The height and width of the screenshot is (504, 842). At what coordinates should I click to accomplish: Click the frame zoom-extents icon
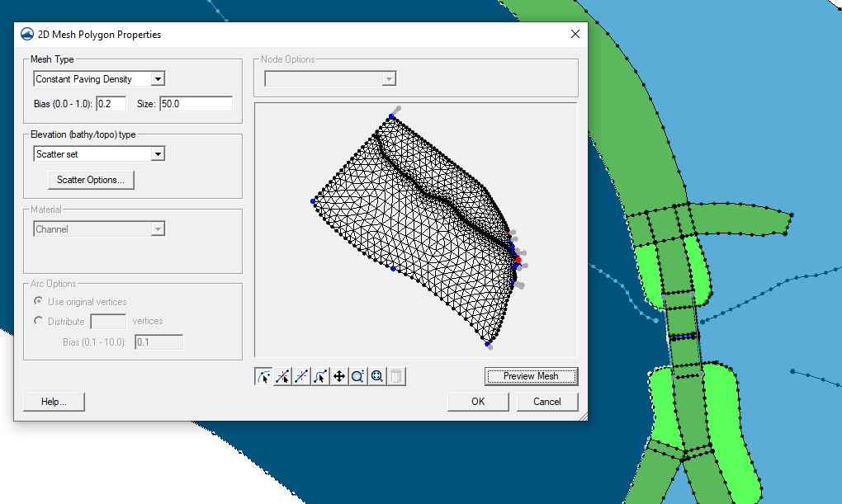pyautogui.click(x=376, y=375)
